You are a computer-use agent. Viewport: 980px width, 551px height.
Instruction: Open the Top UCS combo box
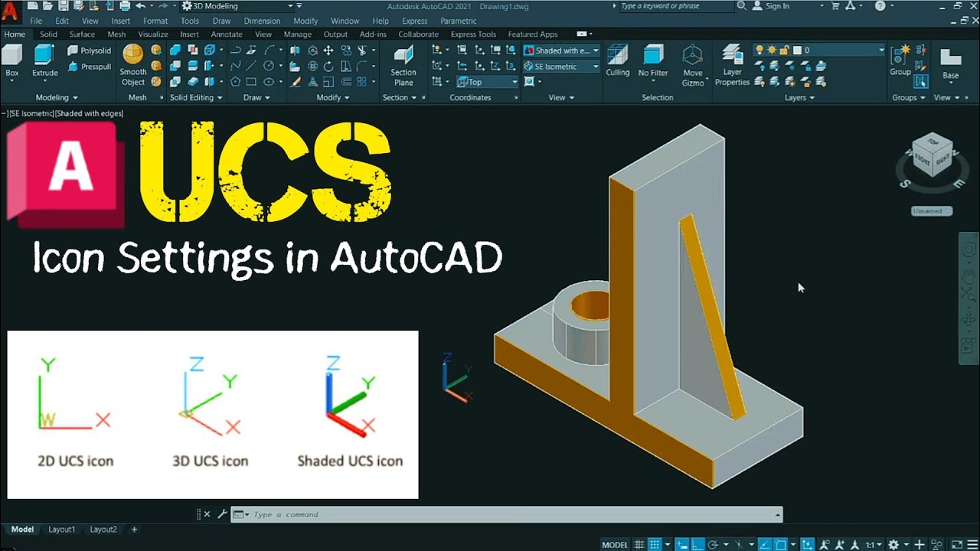click(x=488, y=82)
